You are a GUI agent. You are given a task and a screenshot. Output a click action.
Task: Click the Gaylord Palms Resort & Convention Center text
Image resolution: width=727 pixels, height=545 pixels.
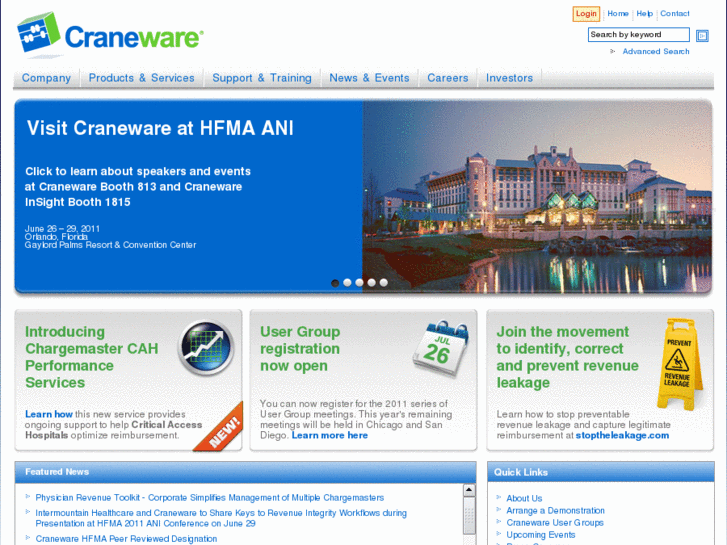tap(110, 245)
